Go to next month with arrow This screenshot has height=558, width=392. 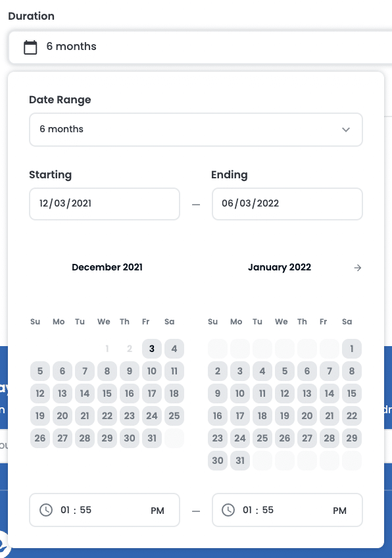pyautogui.click(x=358, y=268)
